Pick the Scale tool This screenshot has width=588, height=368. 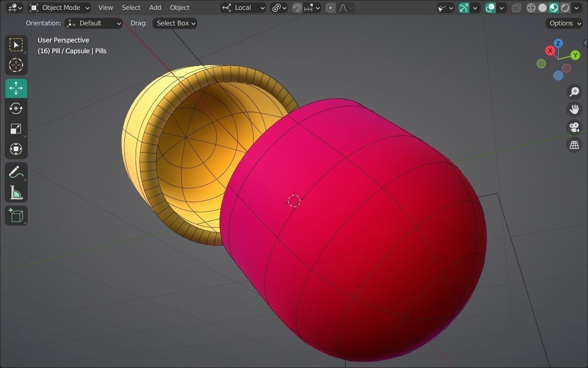[x=16, y=129]
